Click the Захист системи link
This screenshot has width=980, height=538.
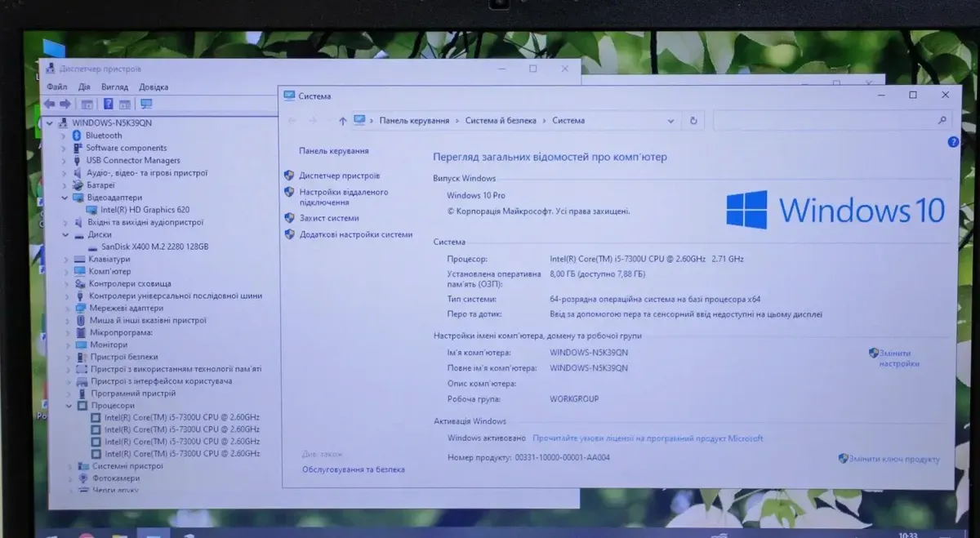(x=329, y=218)
